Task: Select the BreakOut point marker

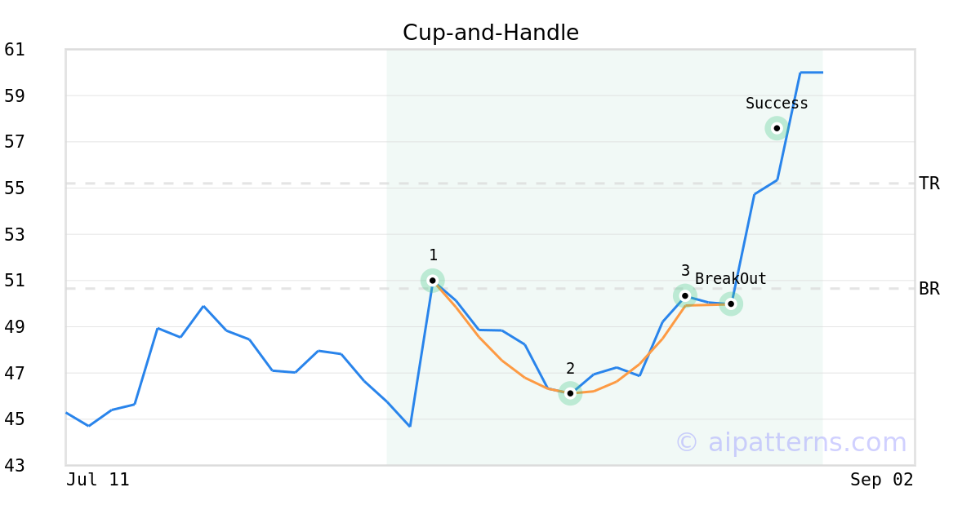Action: point(731,304)
